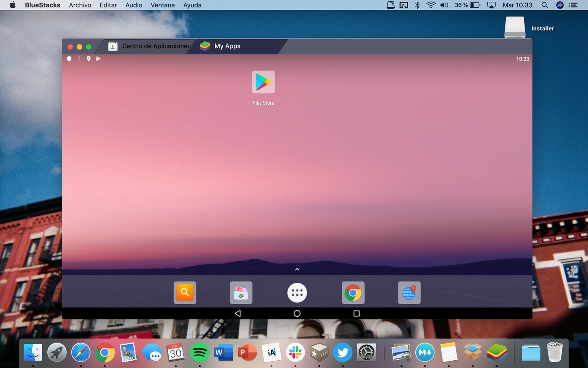Select the Installer disk on the desktop
588x368 pixels.
click(515, 28)
